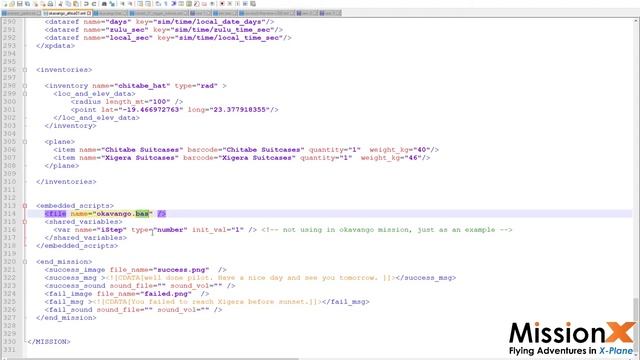
Task: Stop macro recording with the Stop icon
Action: pyautogui.click(x=229, y=4)
